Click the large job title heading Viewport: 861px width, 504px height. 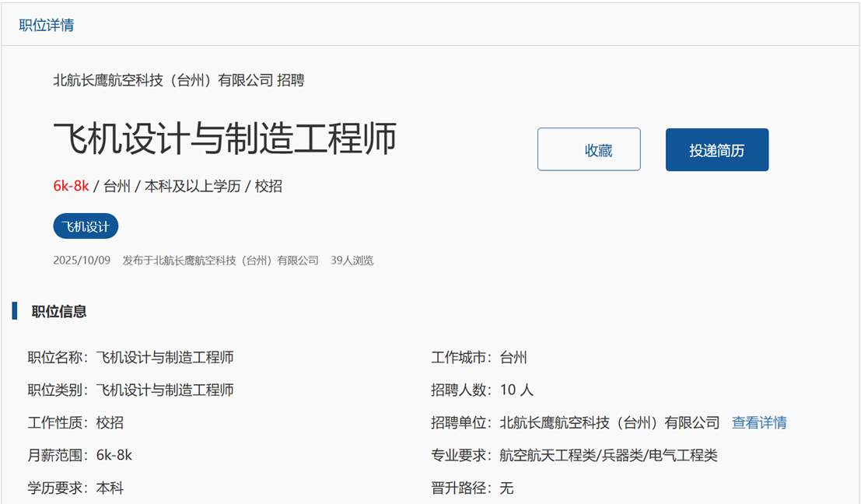point(225,138)
